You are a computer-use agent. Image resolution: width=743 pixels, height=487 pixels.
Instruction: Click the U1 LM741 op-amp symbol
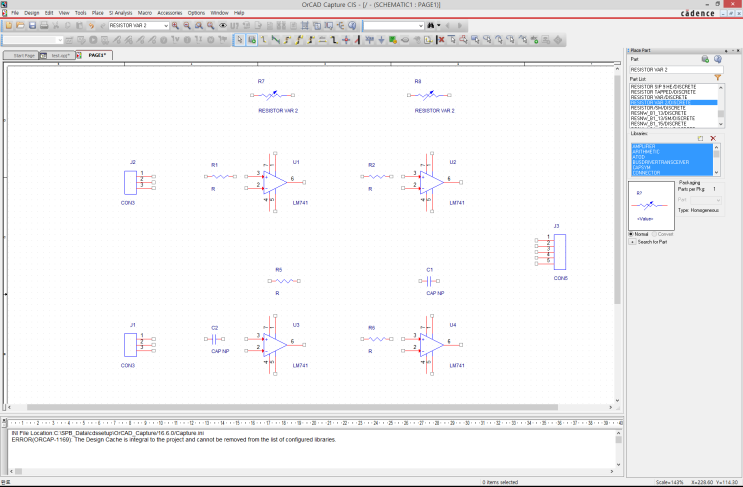[x=276, y=182]
